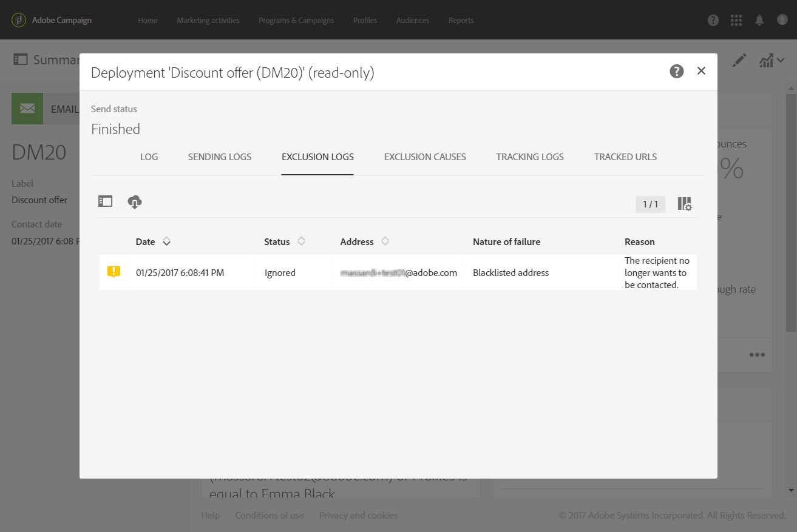This screenshot has height=532, width=797.
Task: Close the Deployment 'Discount offer (DM20)' dialog
Action: 701,71
